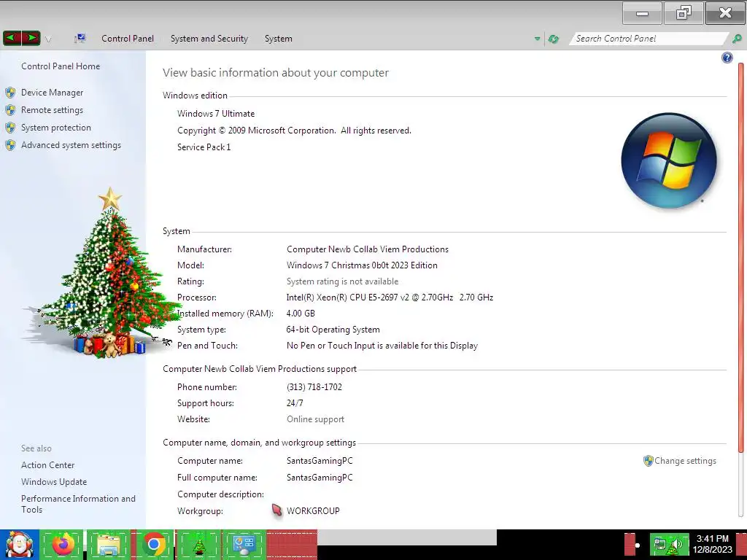
Task: Open recent pages dropdown beside navigation arrows
Action: pyautogui.click(x=47, y=39)
